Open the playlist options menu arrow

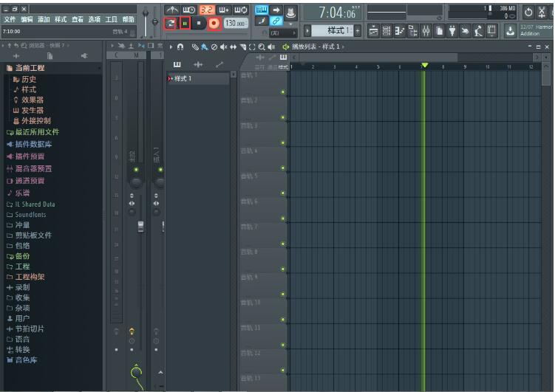click(x=171, y=47)
